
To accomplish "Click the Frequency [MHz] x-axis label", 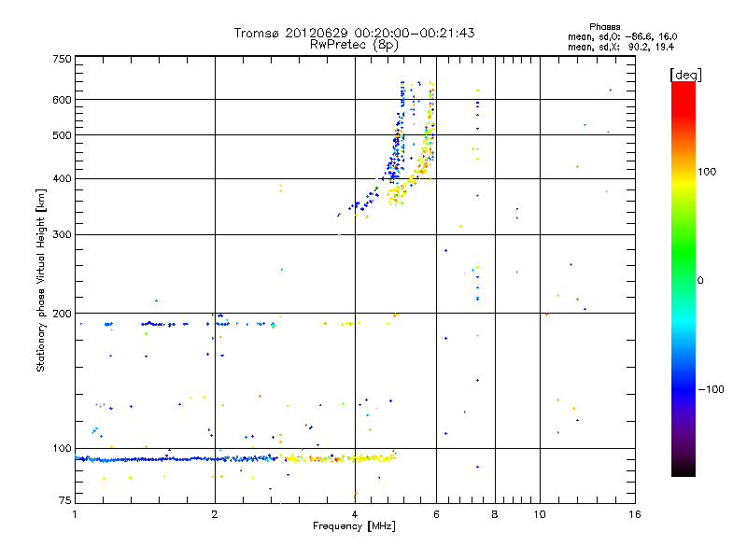I will pos(354,527).
